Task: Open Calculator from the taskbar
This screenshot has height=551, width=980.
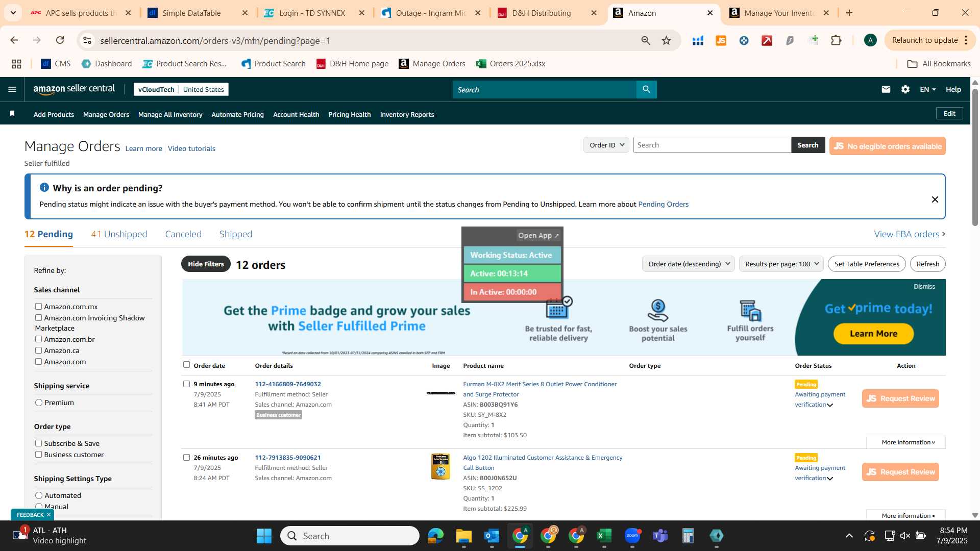Action: click(x=688, y=536)
